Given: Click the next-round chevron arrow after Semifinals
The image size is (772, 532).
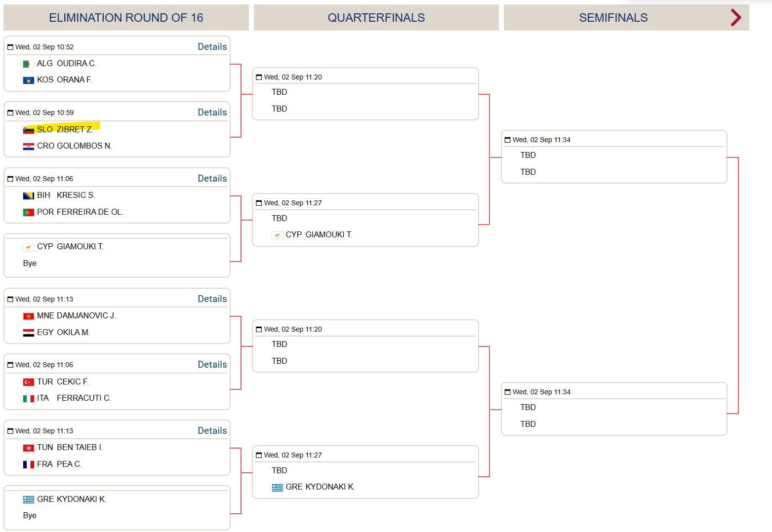Looking at the screenshot, I should coord(736,18).
